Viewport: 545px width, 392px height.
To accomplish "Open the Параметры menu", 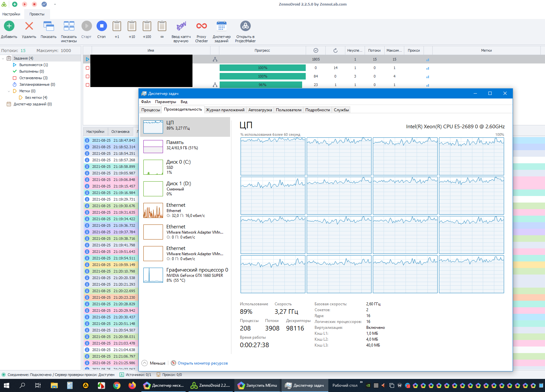I will 165,102.
